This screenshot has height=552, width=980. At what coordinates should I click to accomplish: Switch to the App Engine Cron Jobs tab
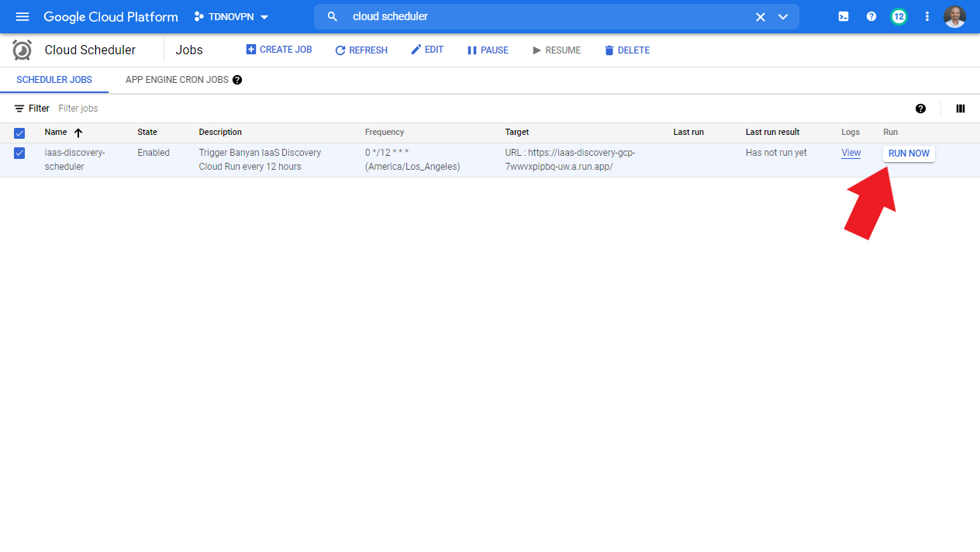pos(177,80)
